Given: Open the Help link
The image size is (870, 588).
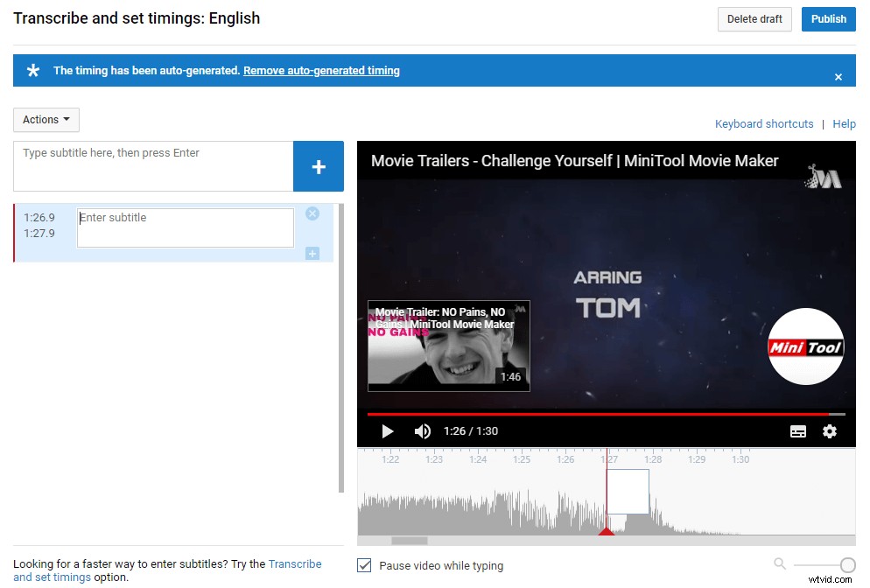Looking at the screenshot, I should [x=844, y=123].
